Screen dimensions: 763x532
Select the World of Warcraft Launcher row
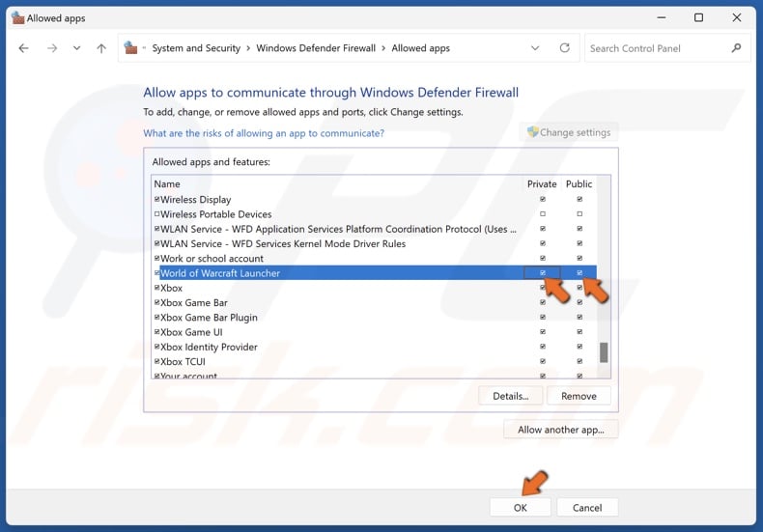(374, 273)
